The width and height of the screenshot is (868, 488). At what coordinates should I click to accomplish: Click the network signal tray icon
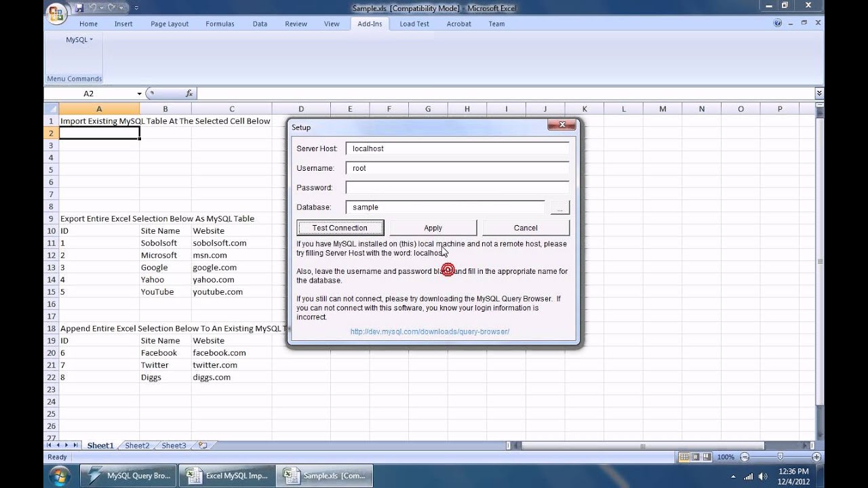click(749, 476)
